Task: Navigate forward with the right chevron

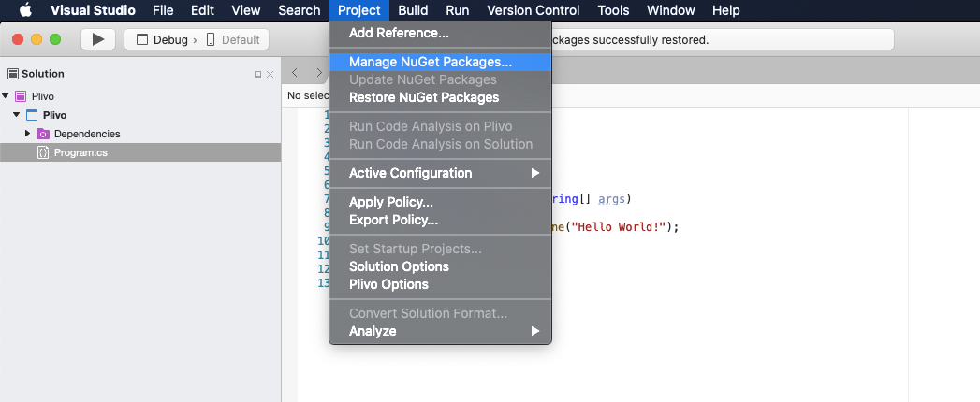Action: 319,72
